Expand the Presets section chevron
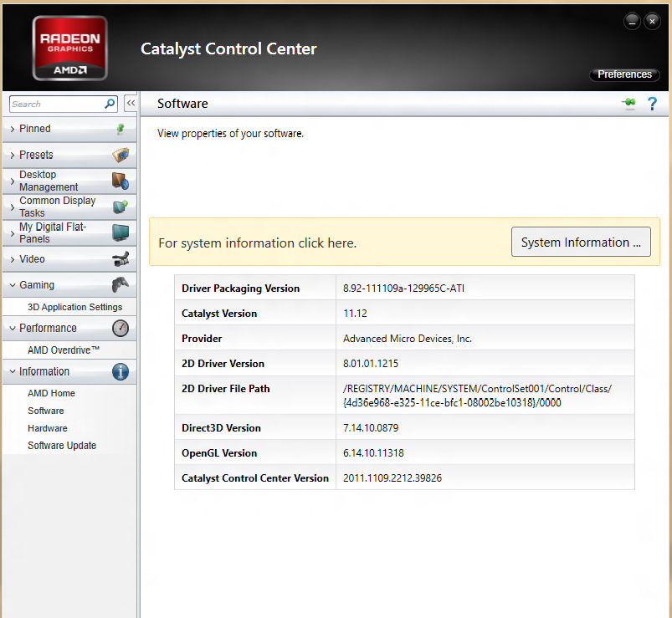This screenshot has width=672, height=618. (x=12, y=155)
